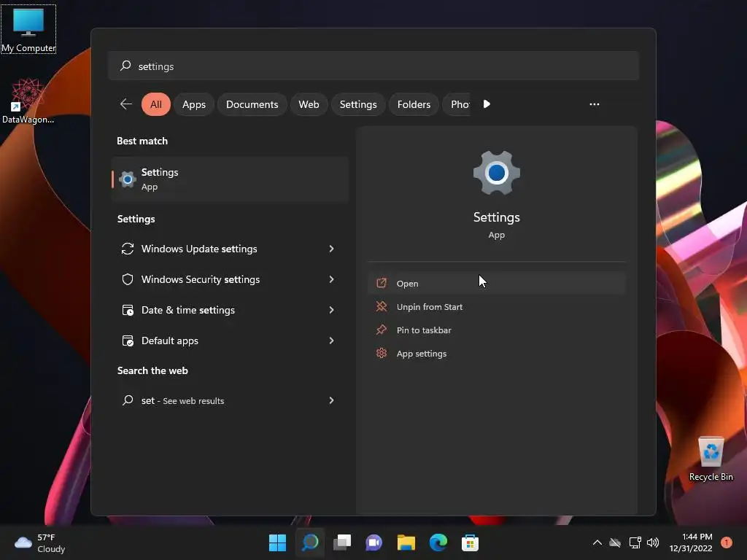Screen dimensions: 747x560
Task: Click the Settings gear icon in best match
Action: [x=127, y=179]
